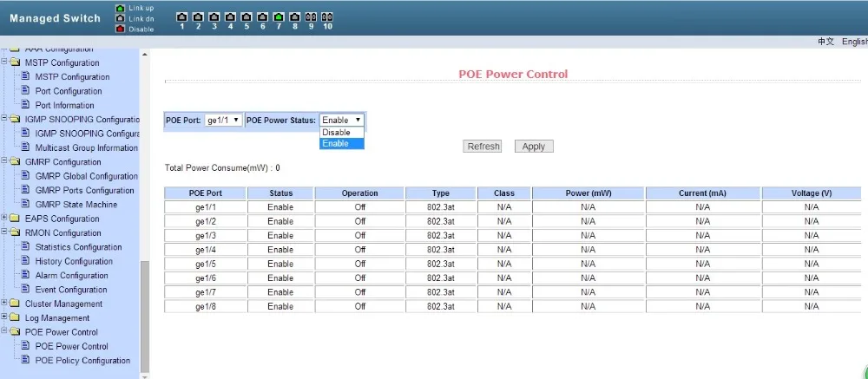
Task: Click the EAPS Configuration folder icon
Action: pyautogui.click(x=15, y=219)
